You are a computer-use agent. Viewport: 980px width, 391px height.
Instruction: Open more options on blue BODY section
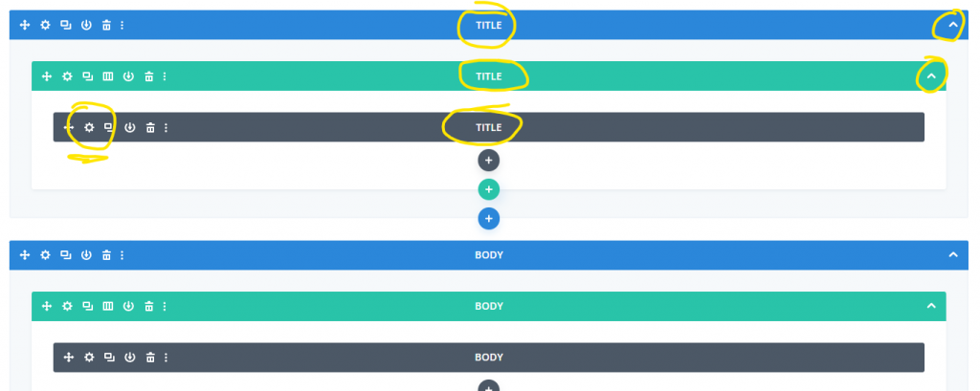coord(122,255)
